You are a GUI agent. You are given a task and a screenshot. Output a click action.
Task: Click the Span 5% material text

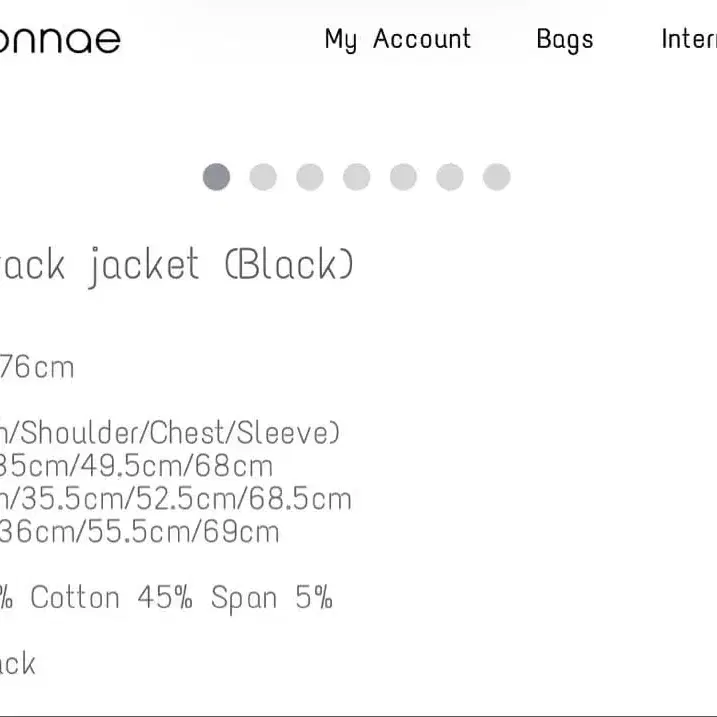point(271,598)
